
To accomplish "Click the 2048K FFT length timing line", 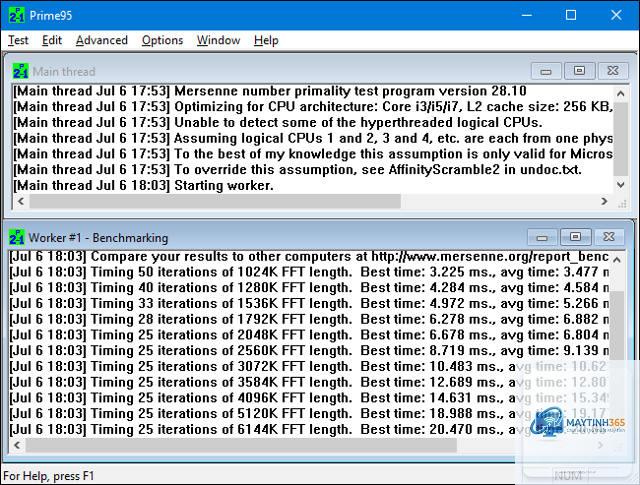I will coord(309,335).
